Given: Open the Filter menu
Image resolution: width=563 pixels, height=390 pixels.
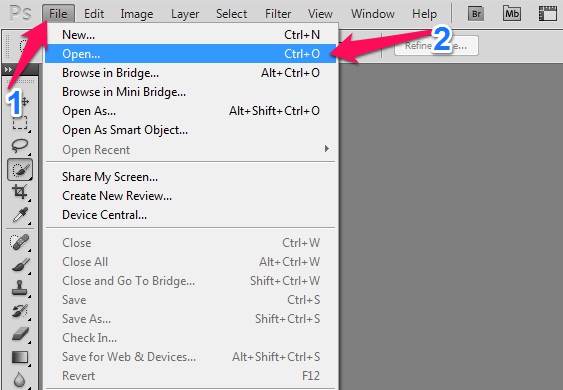Looking at the screenshot, I should [x=278, y=14].
